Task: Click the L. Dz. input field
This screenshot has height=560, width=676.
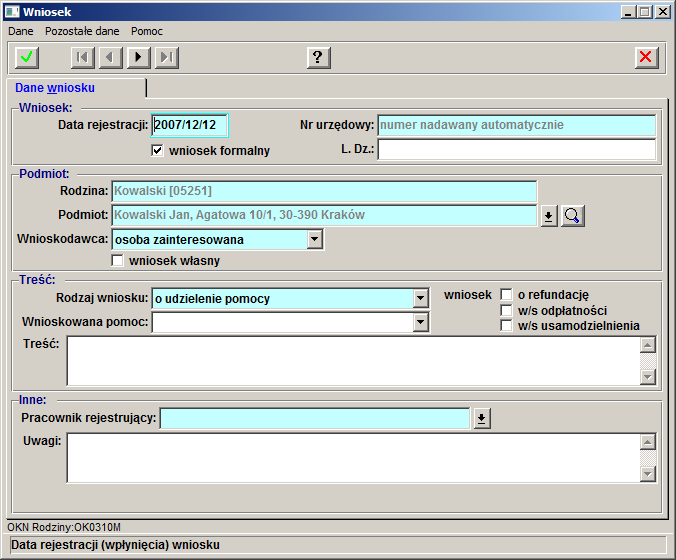Action: pyautogui.click(x=516, y=149)
